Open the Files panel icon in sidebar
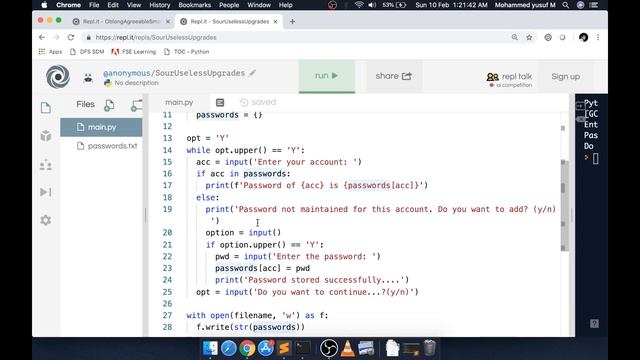The width and height of the screenshot is (640, 360). (46, 108)
